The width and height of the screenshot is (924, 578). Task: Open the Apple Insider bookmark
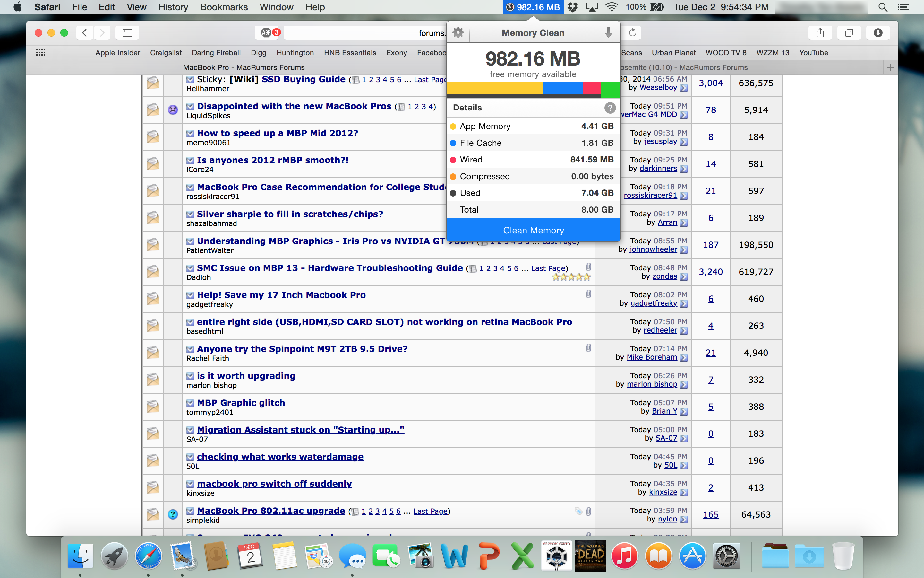118,53
